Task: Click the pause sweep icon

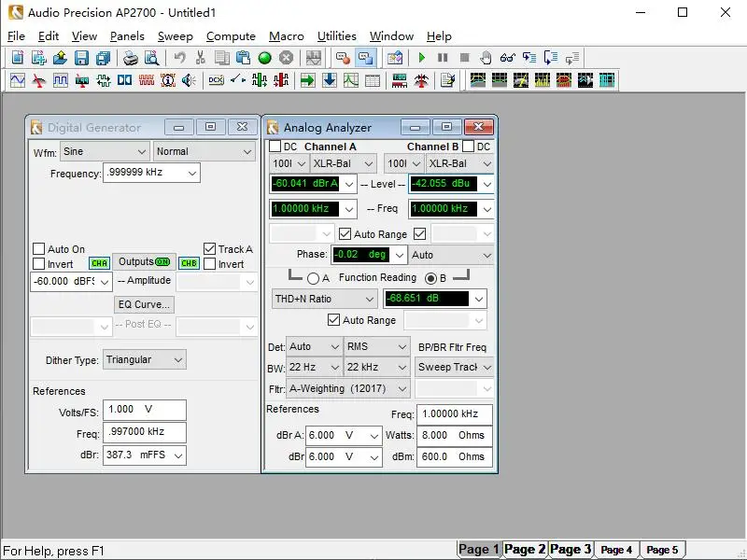Action: point(443,58)
